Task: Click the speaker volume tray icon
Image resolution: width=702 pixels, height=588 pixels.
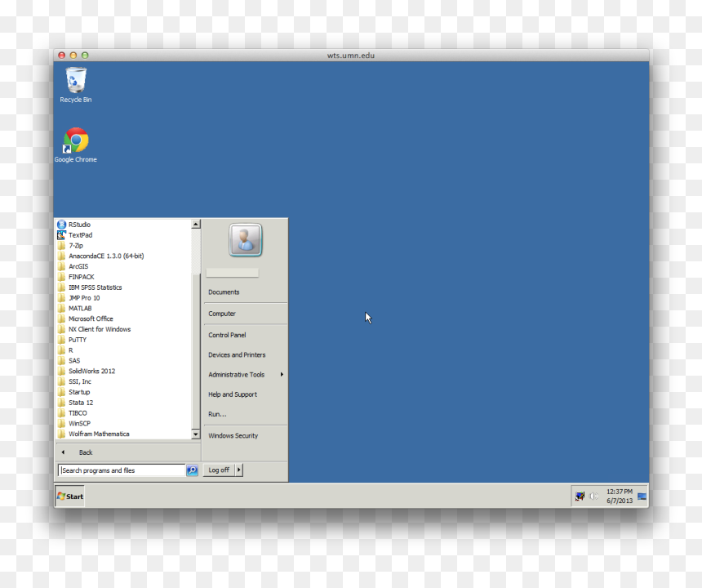Action: pos(593,497)
